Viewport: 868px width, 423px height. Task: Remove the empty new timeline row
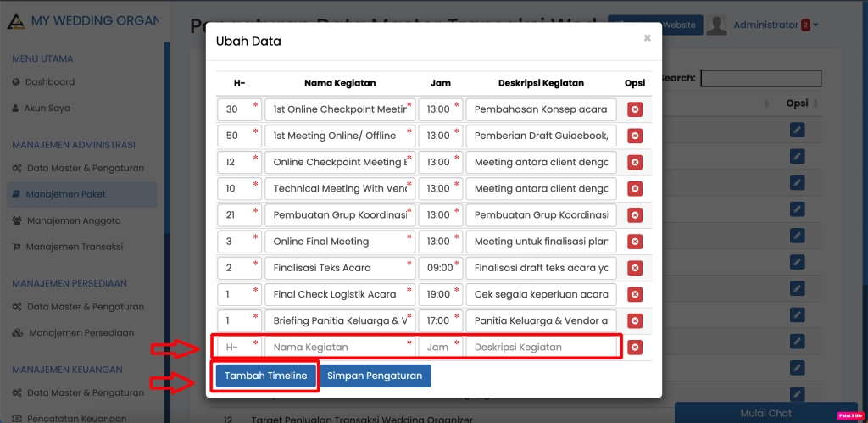tap(634, 347)
